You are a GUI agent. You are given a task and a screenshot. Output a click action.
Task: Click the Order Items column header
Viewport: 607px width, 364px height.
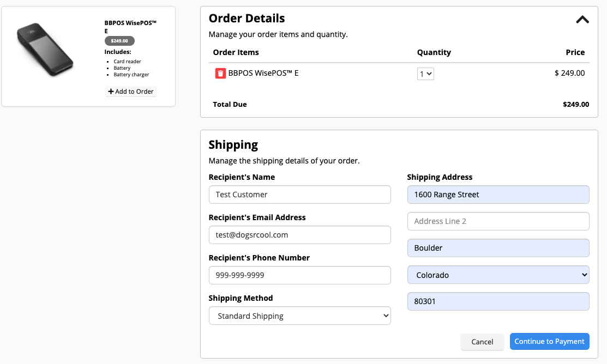point(236,52)
